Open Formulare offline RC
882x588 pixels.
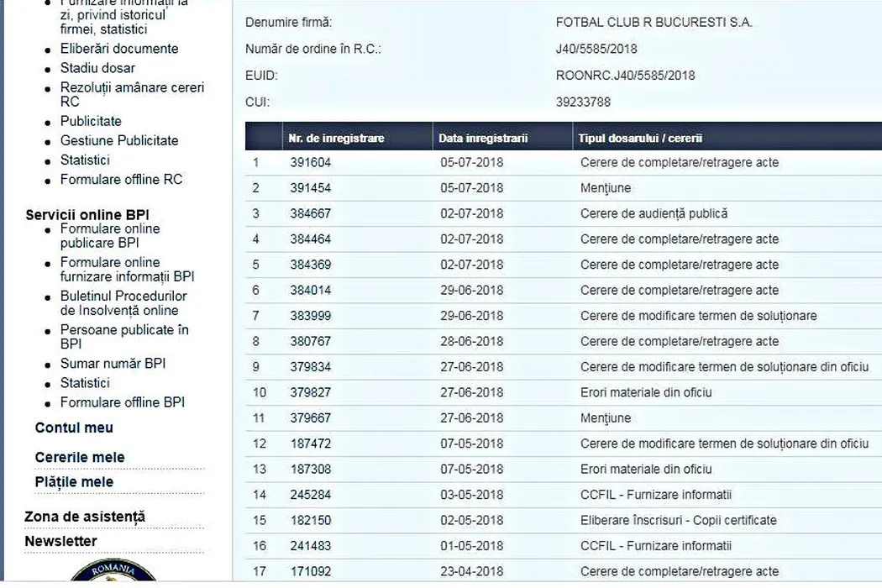pos(121,179)
